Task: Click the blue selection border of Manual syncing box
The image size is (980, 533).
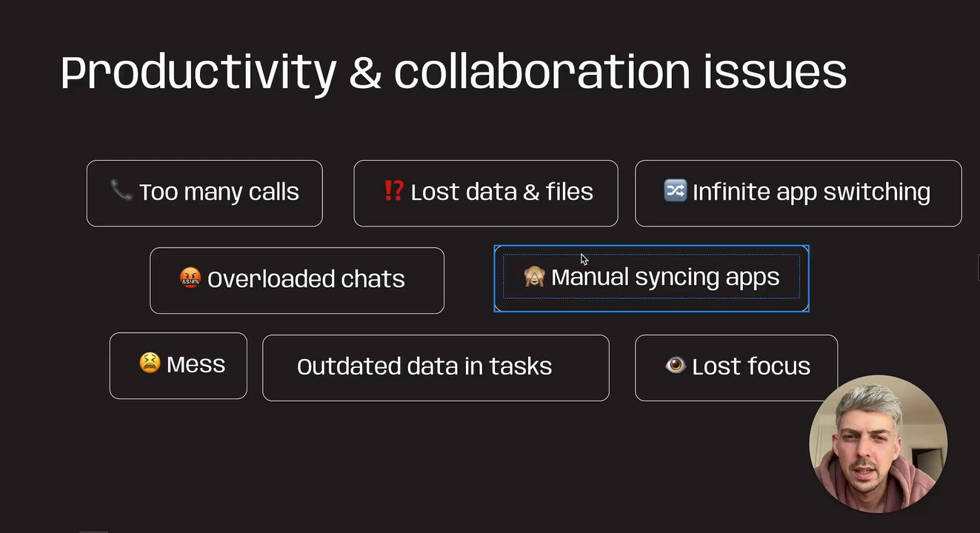Action: tap(652, 247)
